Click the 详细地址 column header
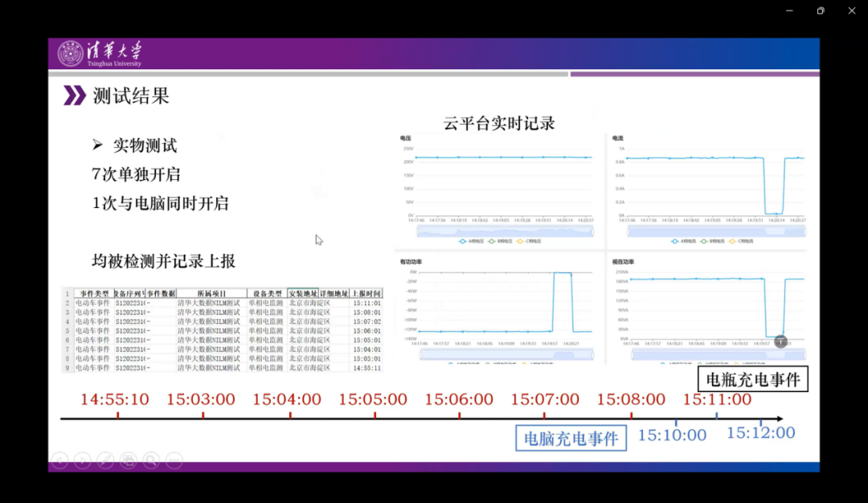The width and height of the screenshot is (868, 503). (334, 293)
